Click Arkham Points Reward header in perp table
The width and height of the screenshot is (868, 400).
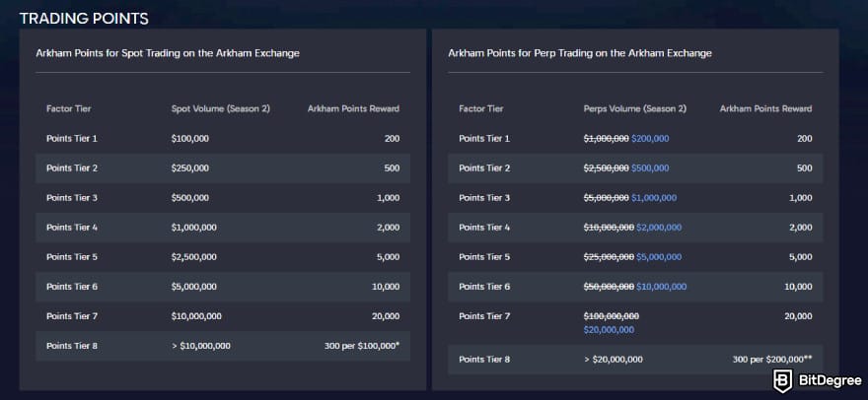pos(765,109)
